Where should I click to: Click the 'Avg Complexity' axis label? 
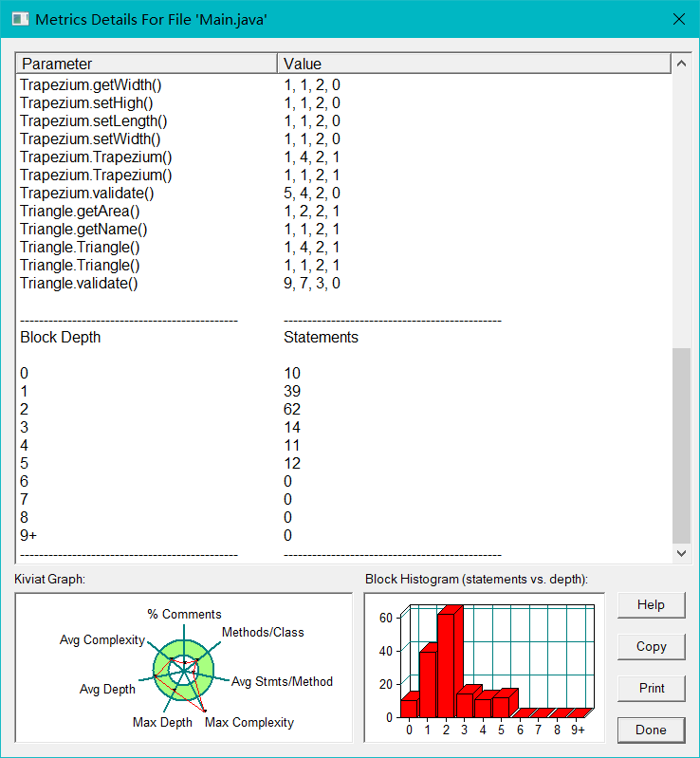click(102, 640)
